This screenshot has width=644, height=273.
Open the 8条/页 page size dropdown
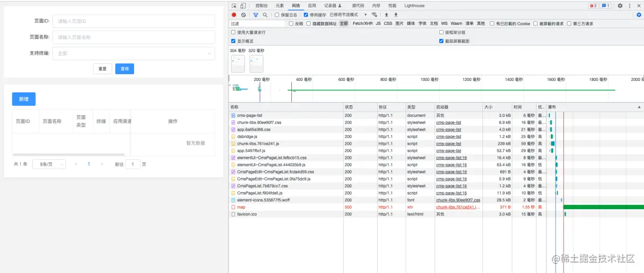tap(49, 164)
